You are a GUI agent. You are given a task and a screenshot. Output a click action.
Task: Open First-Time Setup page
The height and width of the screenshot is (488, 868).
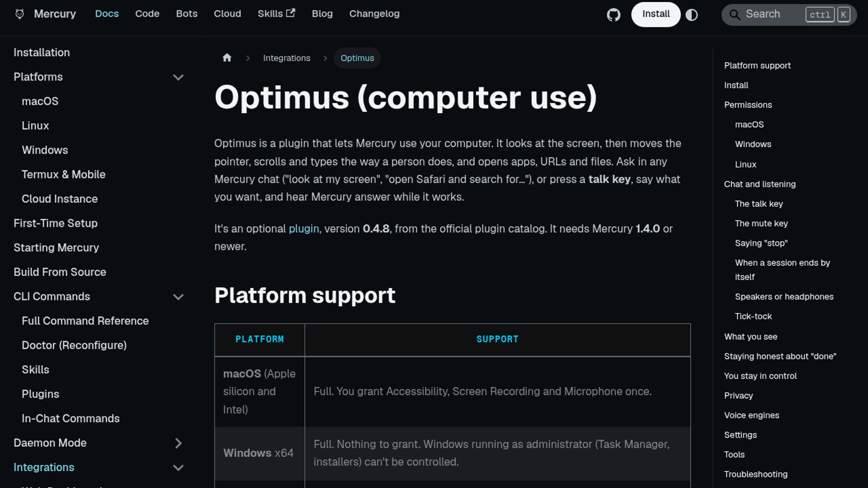coord(56,223)
